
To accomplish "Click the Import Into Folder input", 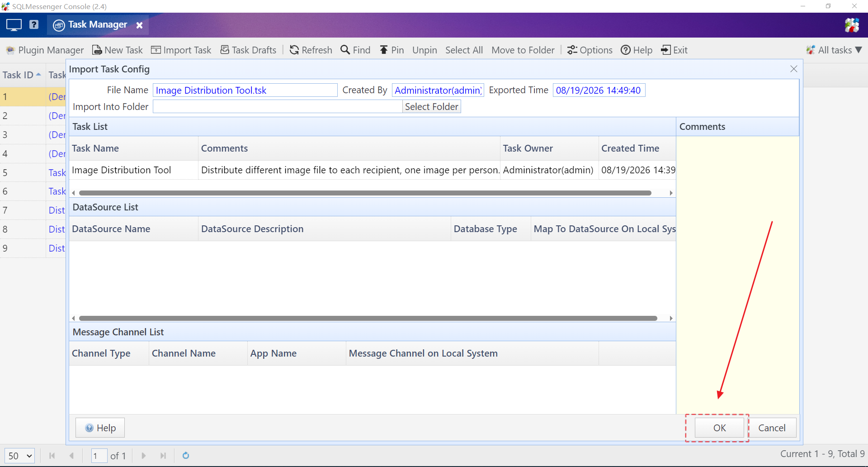I will point(278,106).
